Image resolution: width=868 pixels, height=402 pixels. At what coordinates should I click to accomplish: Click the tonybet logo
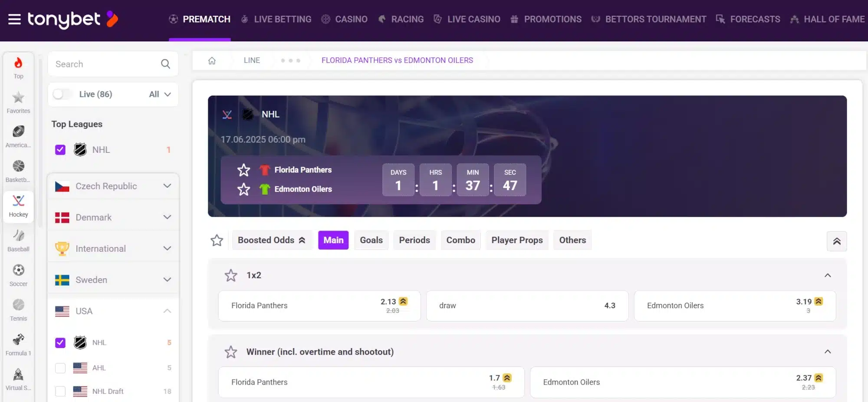pos(73,19)
